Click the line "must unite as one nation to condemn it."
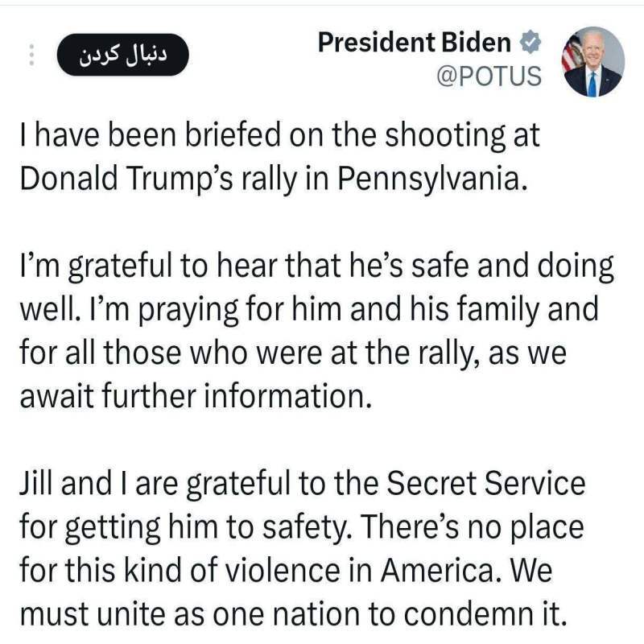The image size is (644, 644). pos(293,614)
